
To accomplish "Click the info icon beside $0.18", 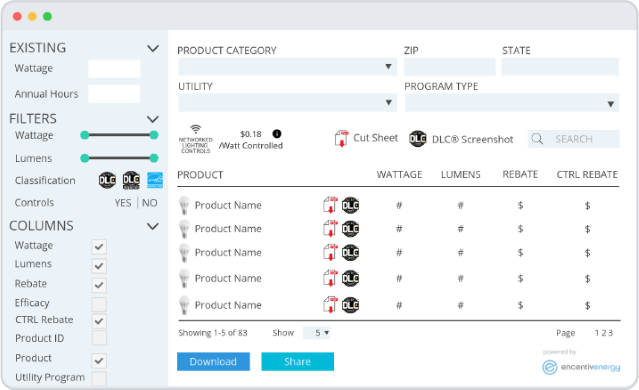I will (277, 134).
